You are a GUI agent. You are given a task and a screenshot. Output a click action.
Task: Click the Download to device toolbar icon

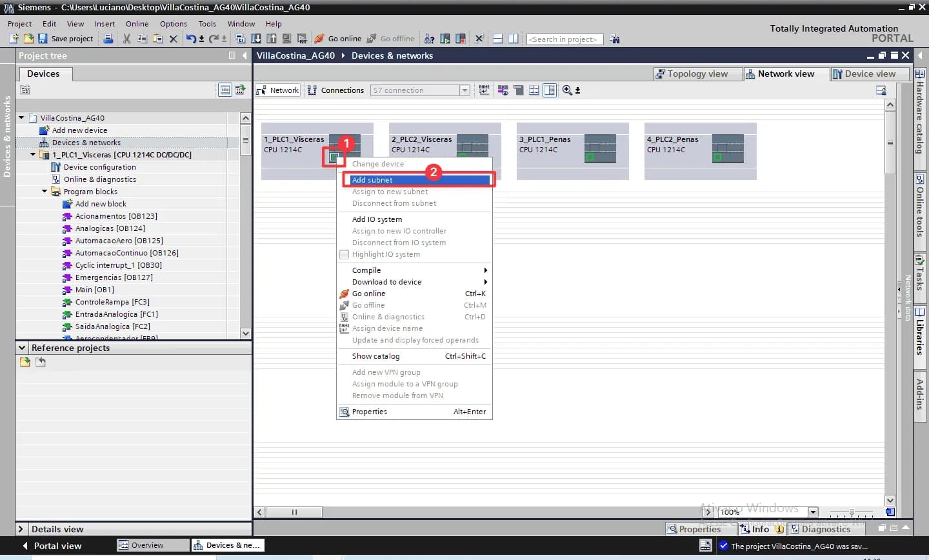255,39
